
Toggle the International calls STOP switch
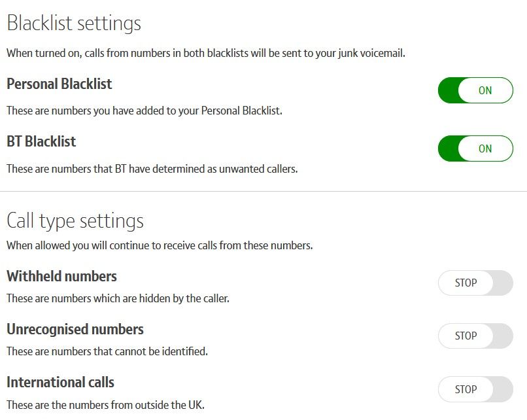[x=475, y=390]
